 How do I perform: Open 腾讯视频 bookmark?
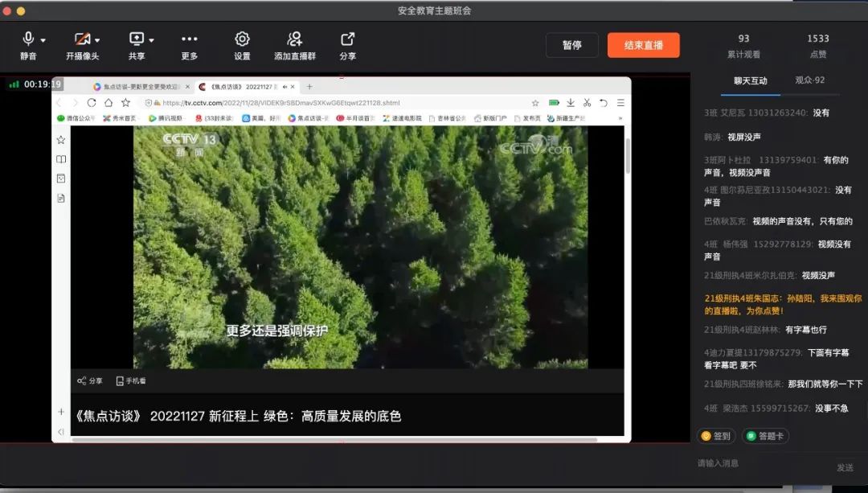[x=166, y=118]
